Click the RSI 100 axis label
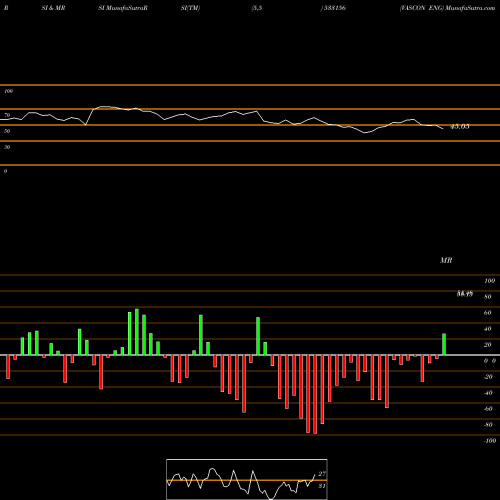 (8, 91)
